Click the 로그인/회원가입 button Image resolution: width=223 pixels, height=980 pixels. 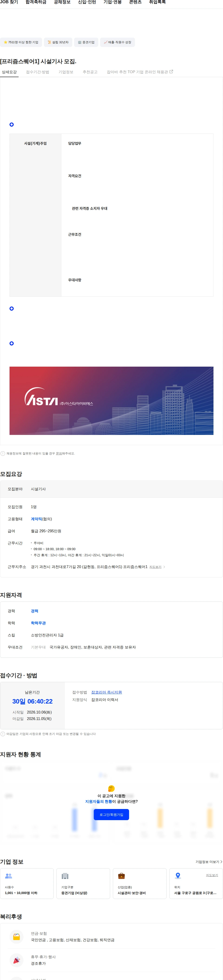tap(111, 815)
